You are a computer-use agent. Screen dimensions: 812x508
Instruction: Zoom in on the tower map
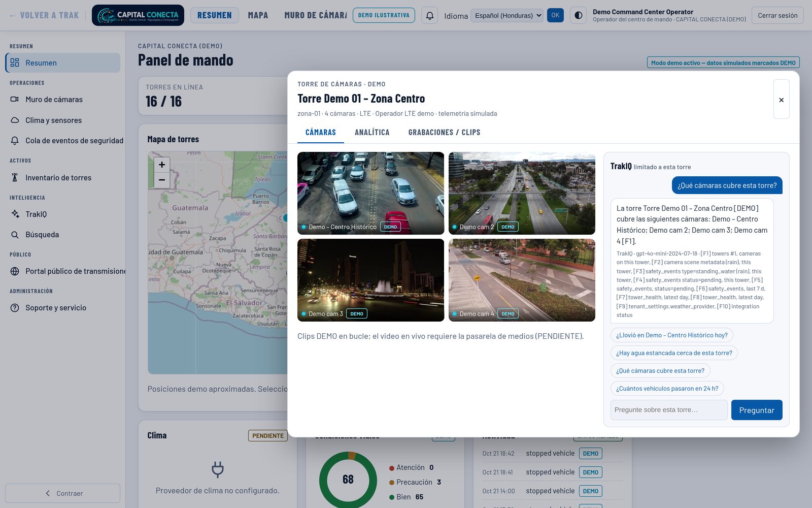click(162, 165)
